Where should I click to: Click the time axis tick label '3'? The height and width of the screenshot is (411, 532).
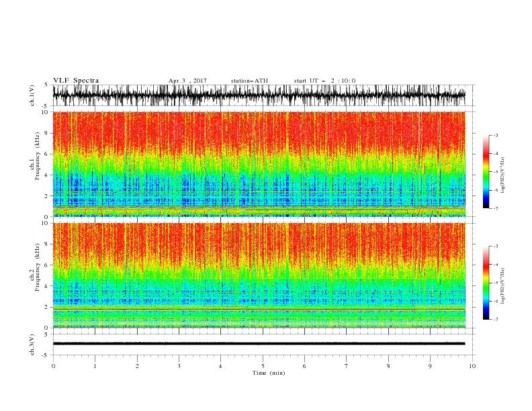[x=179, y=366]
